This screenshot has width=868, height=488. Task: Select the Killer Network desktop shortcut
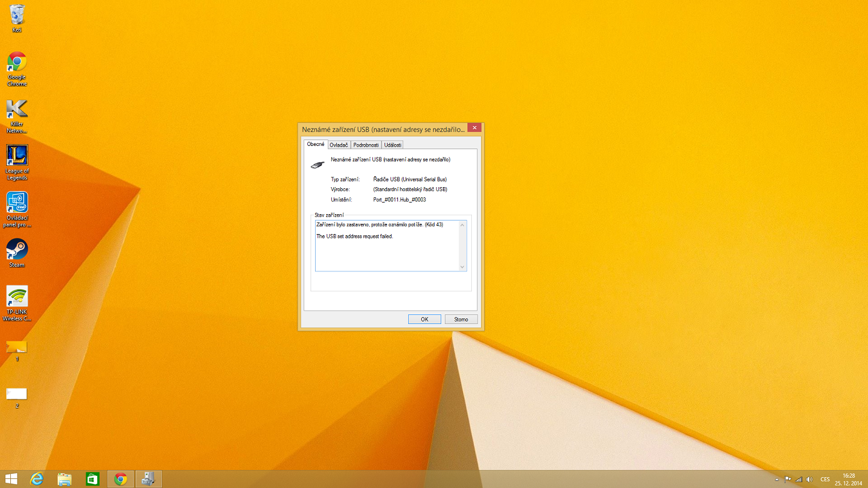click(17, 116)
